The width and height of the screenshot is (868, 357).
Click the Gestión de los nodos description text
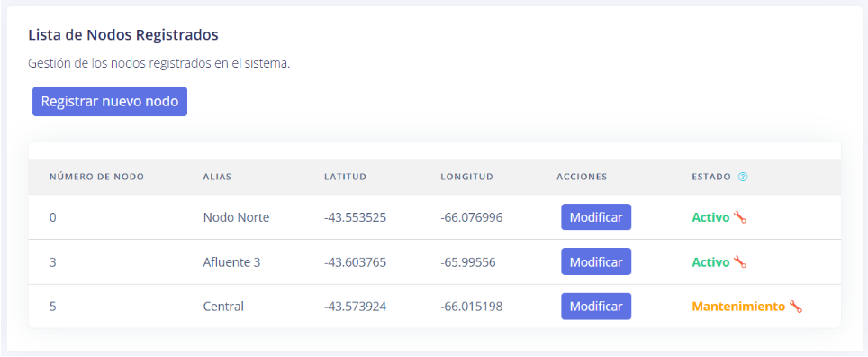point(158,63)
